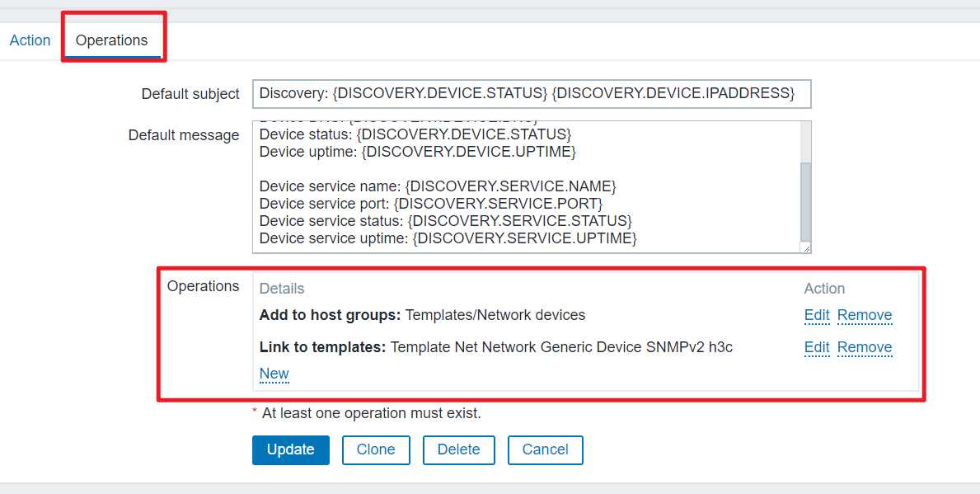Remove the Link to templates operation
This screenshot has width=980, height=494.
click(864, 347)
